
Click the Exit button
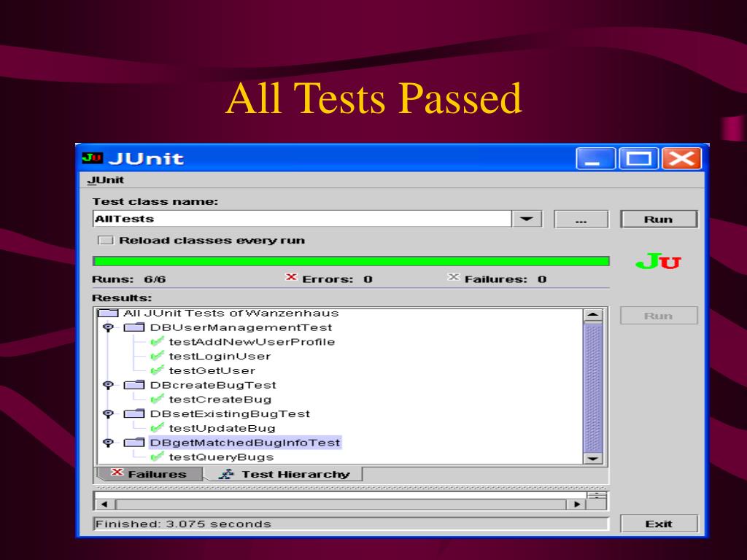(659, 524)
